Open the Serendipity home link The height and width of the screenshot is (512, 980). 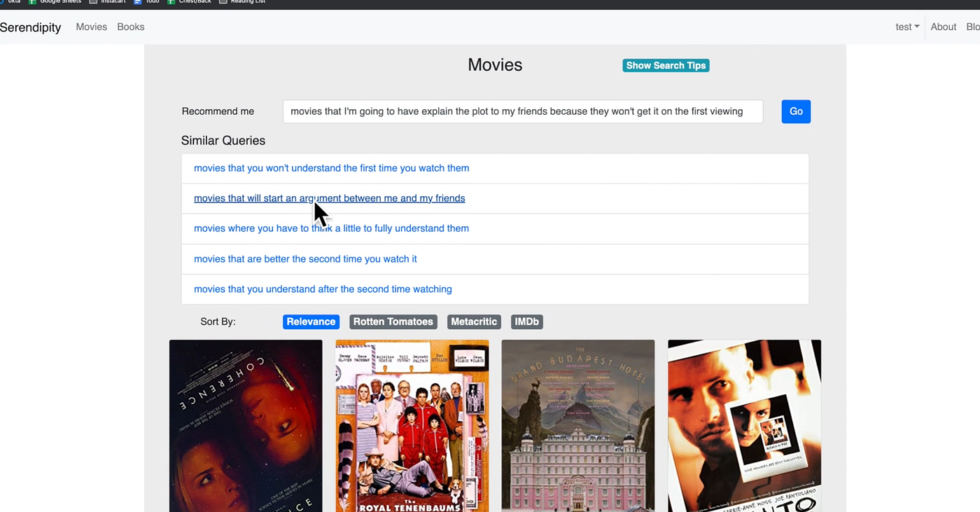tap(30, 27)
